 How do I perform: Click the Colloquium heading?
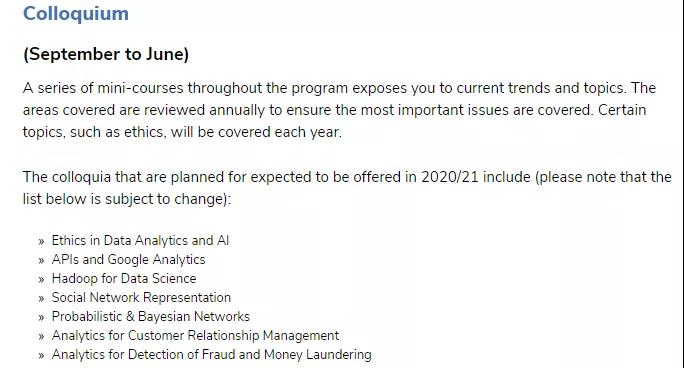(x=75, y=14)
